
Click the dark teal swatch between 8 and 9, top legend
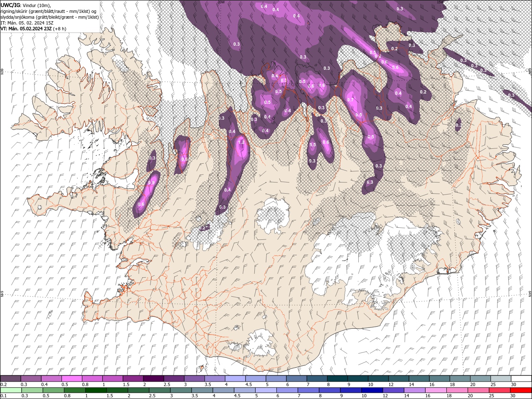tap(337, 379)
